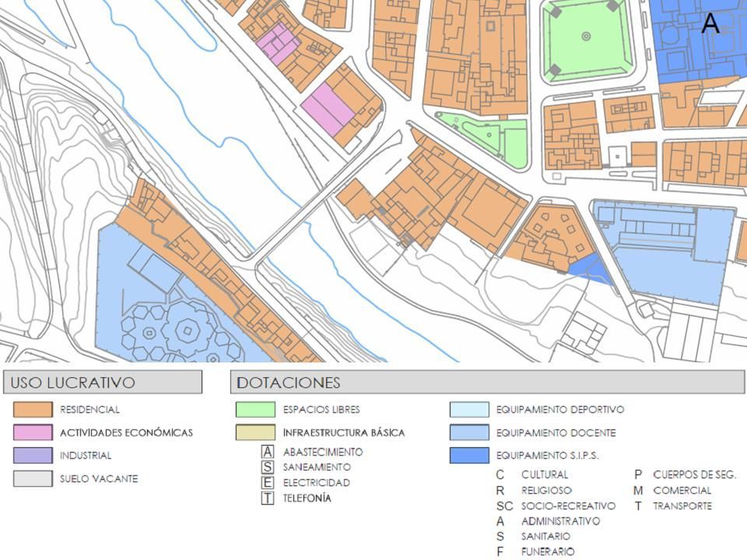Click the circular fountain in the green plaza
Viewport: 747px width, 560px height.
tap(586, 37)
